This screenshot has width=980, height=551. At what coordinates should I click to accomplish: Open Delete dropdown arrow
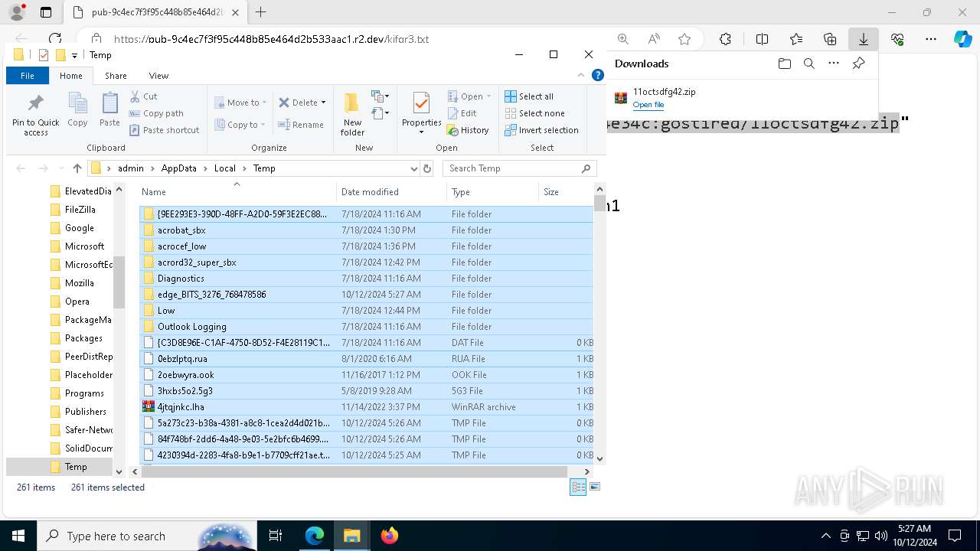pos(323,103)
